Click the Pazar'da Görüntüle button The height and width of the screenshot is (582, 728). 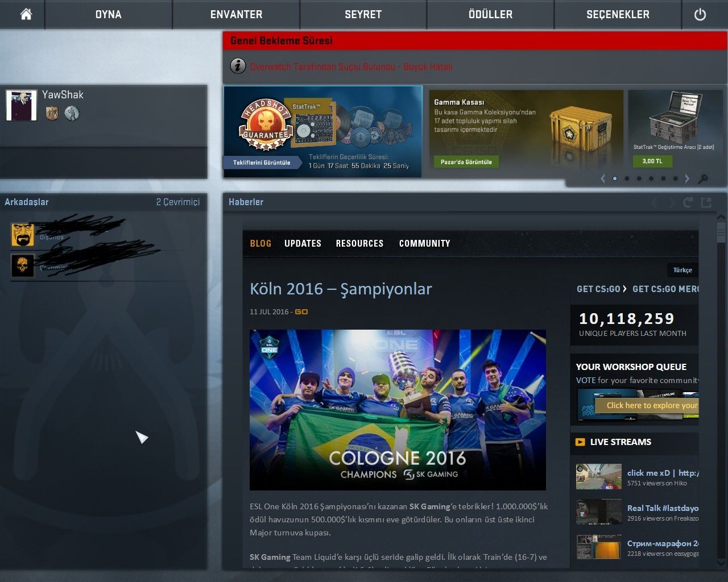[466, 162]
